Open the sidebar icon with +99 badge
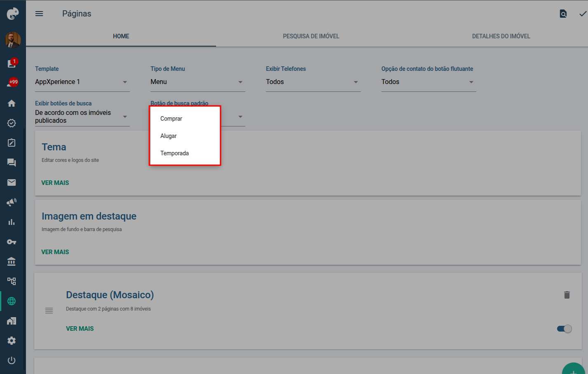588x374 pixels. (x=12, y=83)
